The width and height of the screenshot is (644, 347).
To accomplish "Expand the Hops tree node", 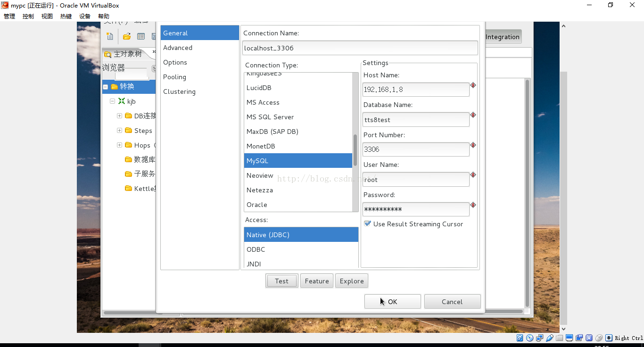I will coord(119,145).
